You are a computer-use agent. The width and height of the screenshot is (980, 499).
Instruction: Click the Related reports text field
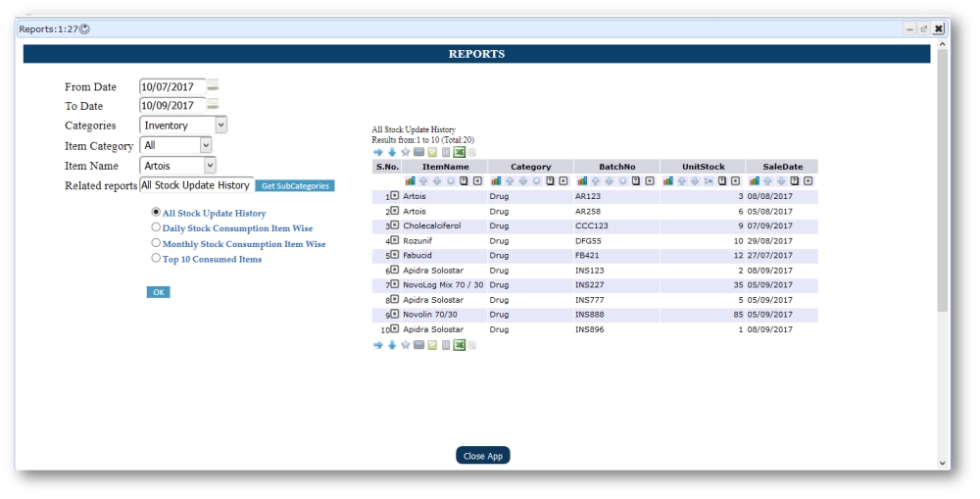click(x=196, y=185)
